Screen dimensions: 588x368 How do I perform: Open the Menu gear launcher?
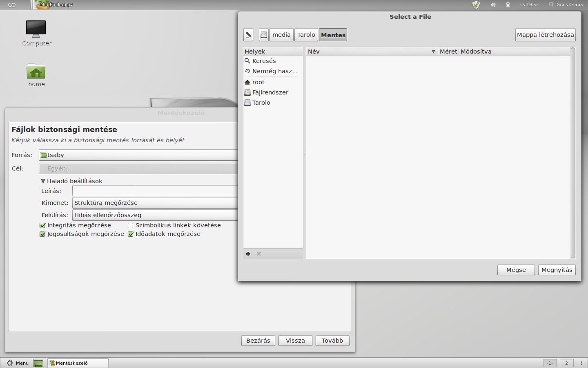(x=18, y=363)
